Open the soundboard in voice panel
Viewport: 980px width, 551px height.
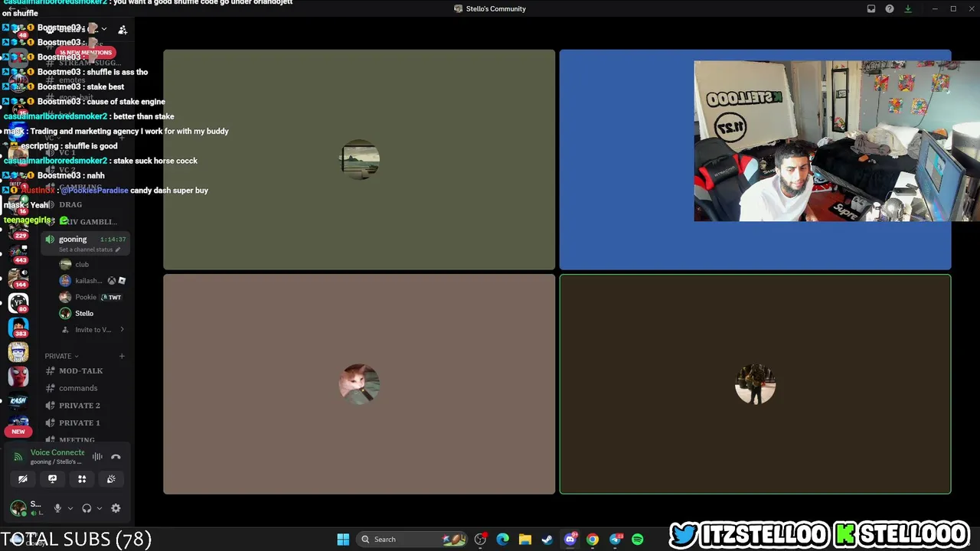111,479
